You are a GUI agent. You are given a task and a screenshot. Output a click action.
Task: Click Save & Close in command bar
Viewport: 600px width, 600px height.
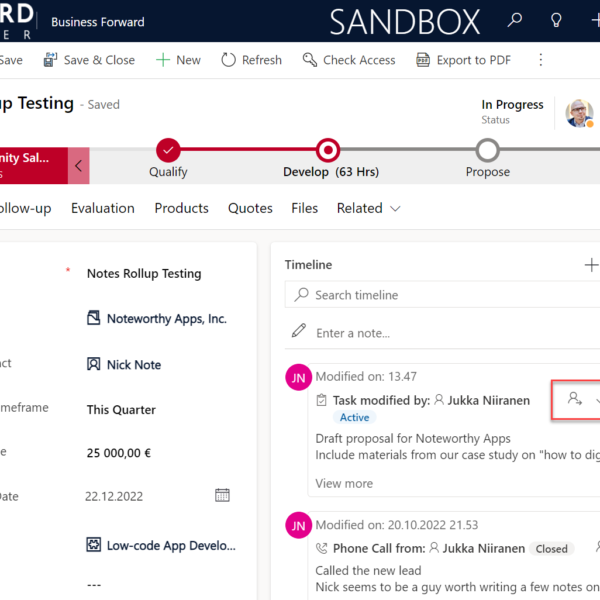tap(89, 60)
